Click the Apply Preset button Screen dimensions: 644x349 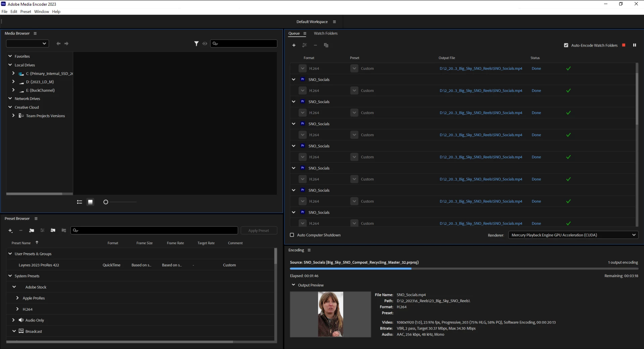(x=259, y=231)
